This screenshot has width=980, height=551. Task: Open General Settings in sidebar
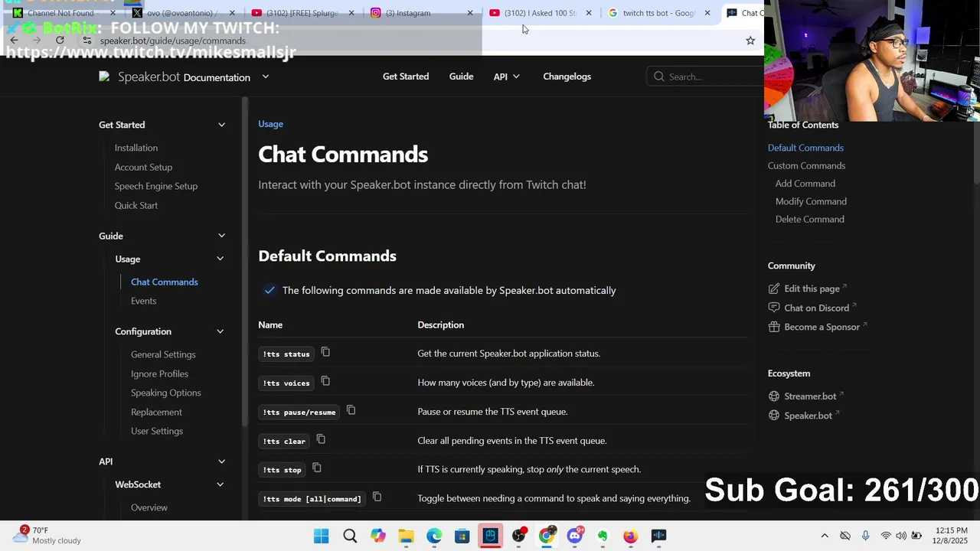[x=163, y=354]
